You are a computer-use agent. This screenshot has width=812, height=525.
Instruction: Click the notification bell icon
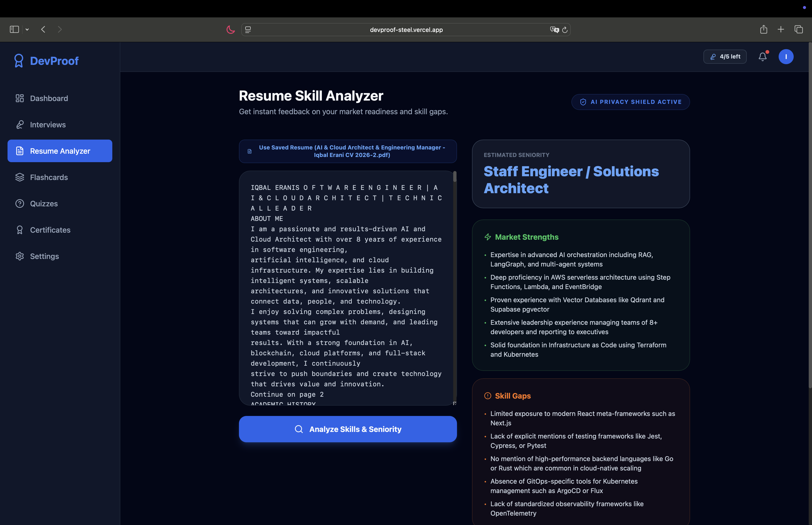pyautogui.click(x=763, y=57)
